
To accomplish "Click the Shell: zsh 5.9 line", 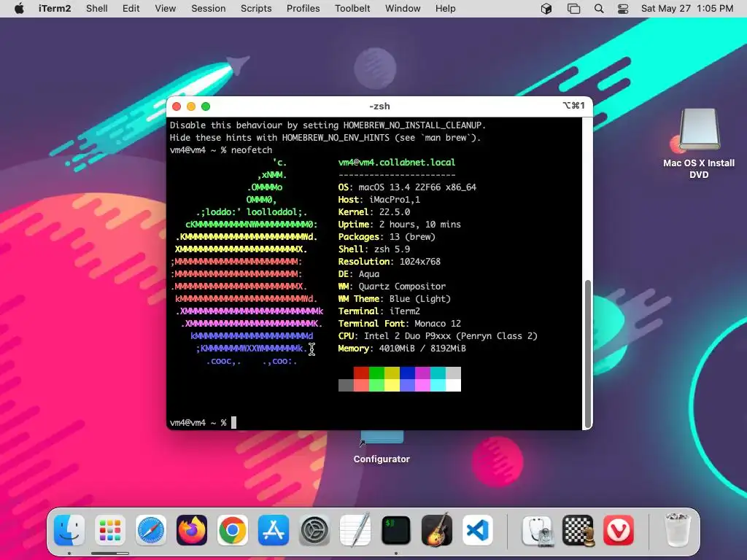I will (x=374, y=249).
